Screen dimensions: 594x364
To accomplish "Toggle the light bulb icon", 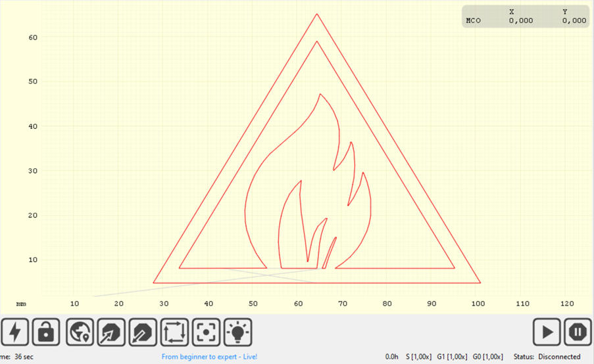I will pyautogui.click(x=238, y=332).
